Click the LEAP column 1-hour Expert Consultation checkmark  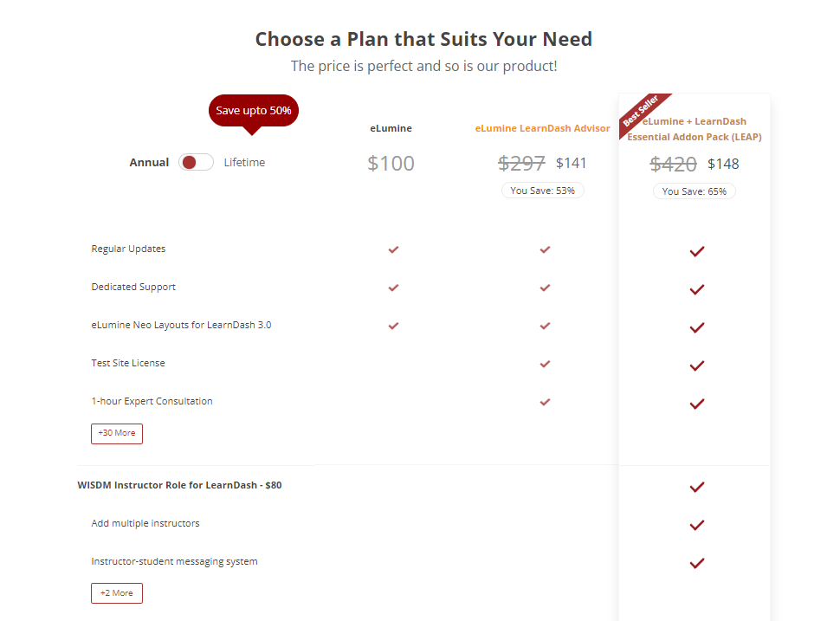tap(696, 404)
